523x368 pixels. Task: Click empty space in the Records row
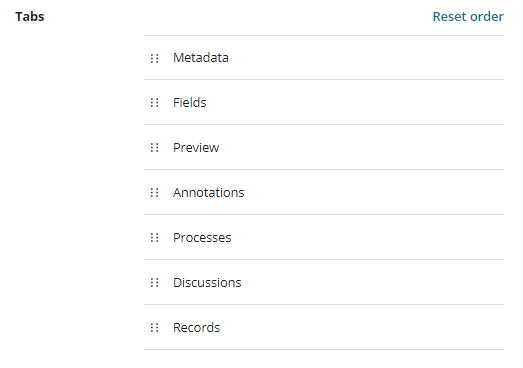[x=367, y=328]
